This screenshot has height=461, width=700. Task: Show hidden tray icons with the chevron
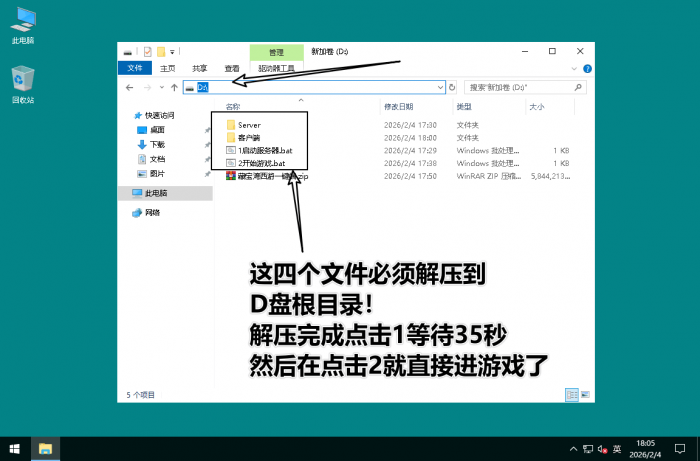pyautogui.click(x=574, y=449)
